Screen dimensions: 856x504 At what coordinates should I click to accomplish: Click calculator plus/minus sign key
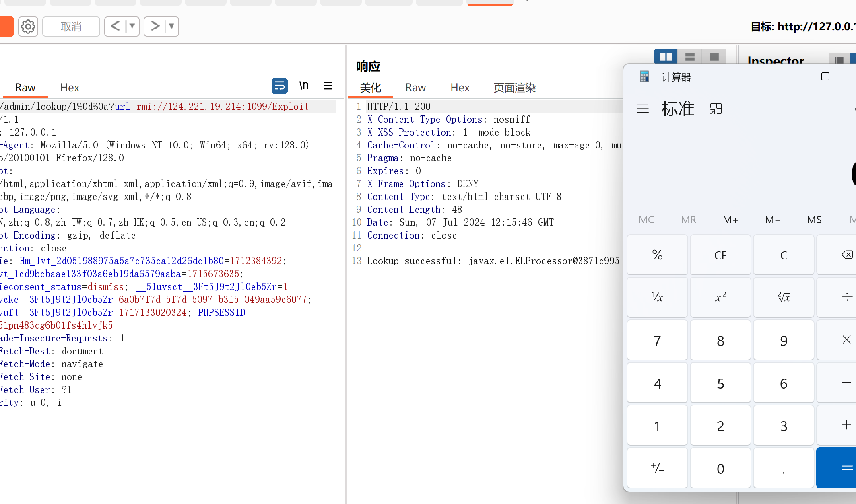pos(657,468)
